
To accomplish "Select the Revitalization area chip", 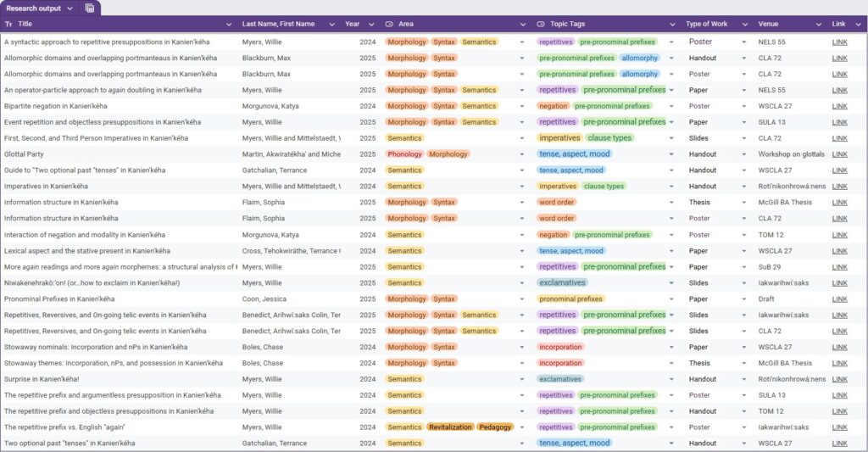I will (449, 427).
